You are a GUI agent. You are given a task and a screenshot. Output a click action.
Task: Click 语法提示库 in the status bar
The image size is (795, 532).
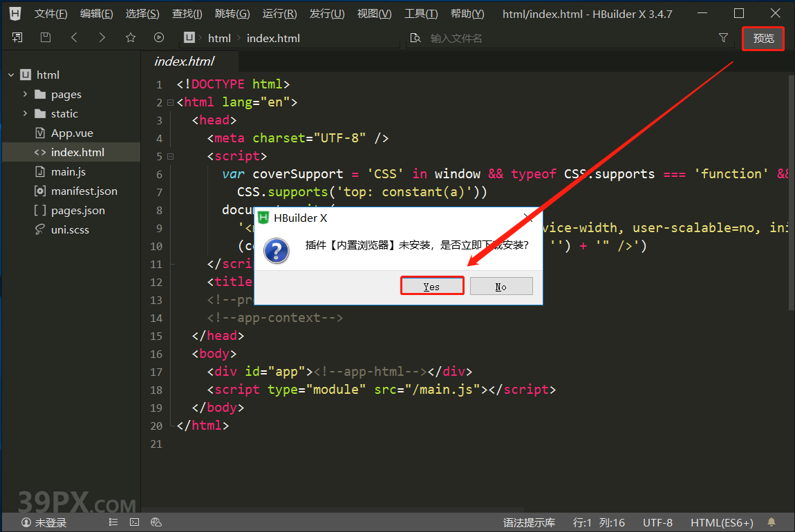(529, 522)
